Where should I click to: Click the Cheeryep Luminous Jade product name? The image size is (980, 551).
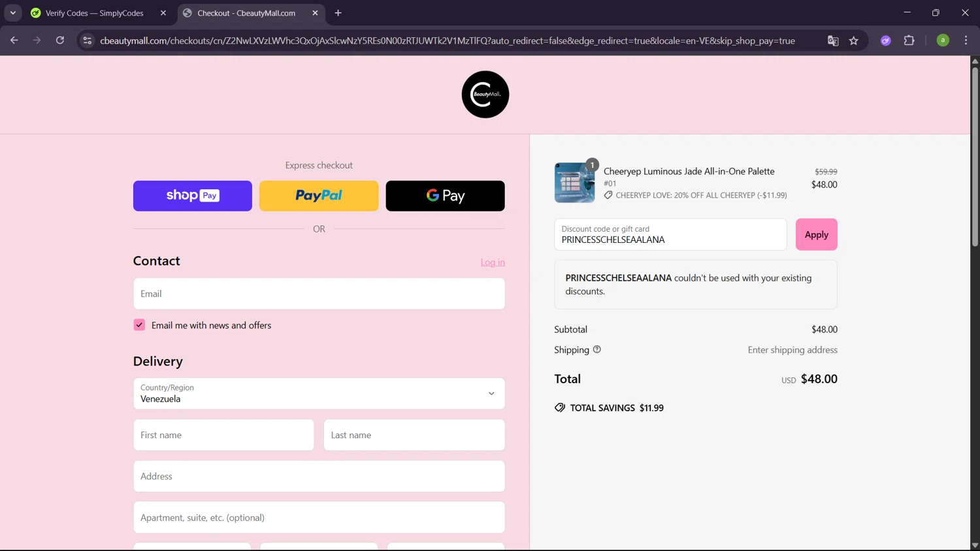[x=689, y=171]
